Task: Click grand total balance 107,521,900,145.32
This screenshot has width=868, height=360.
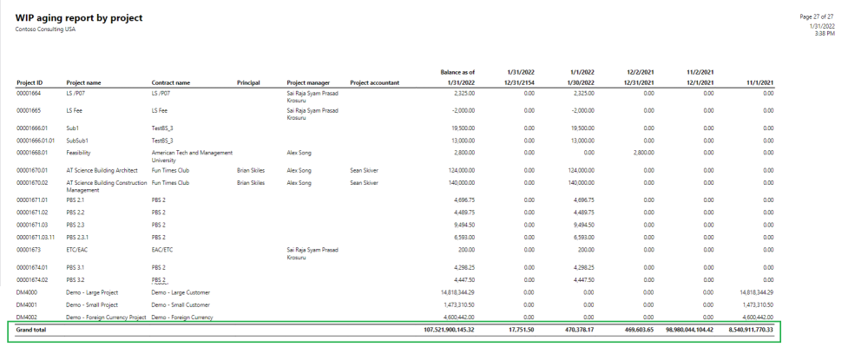Action: pos(447,331)
